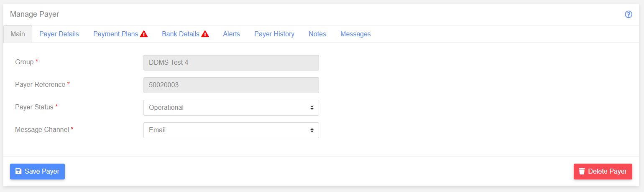Select the Main tab
Image resolution: width=644 pixels, height=192 pixels.
[x=18, y=34]
